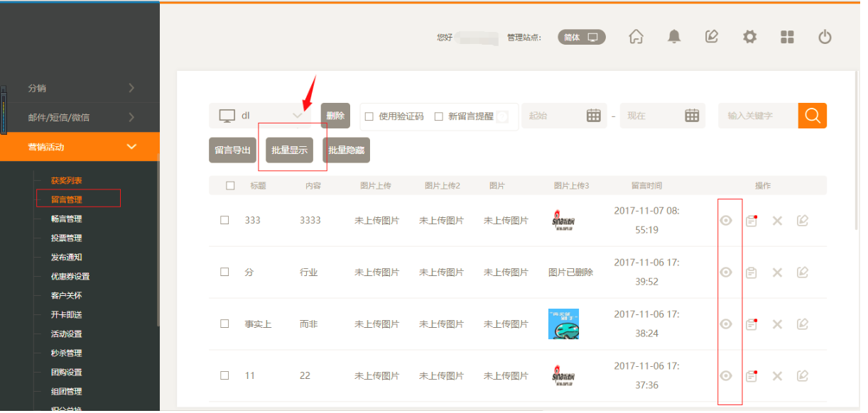Click the home icon in top bar
The width and height of the screenshot is (868, 413).
636,37
